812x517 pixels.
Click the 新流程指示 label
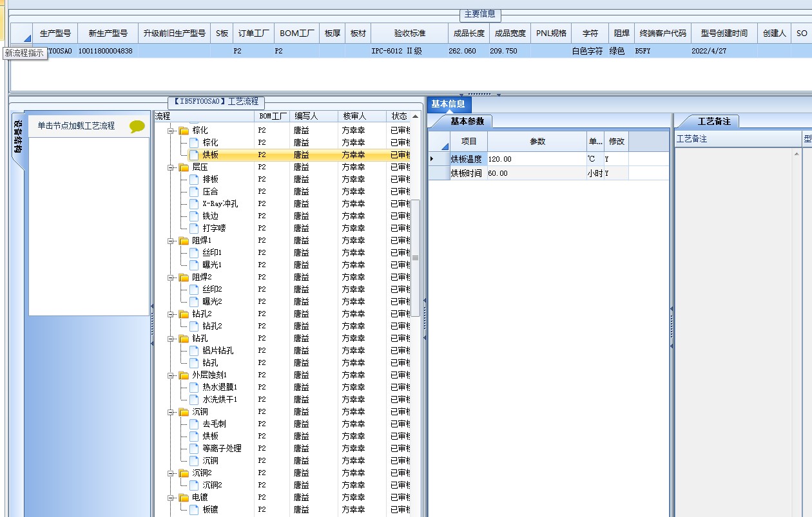click(24, 54)
